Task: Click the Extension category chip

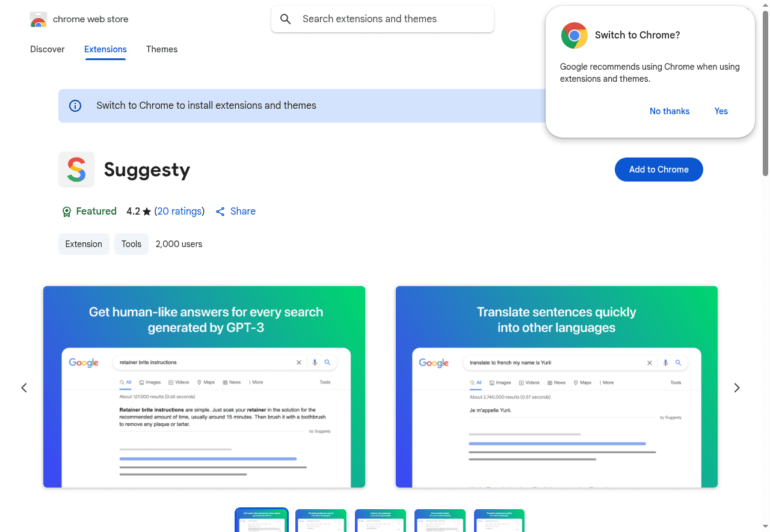Action: pyautogui.click(x=84, y=244)
